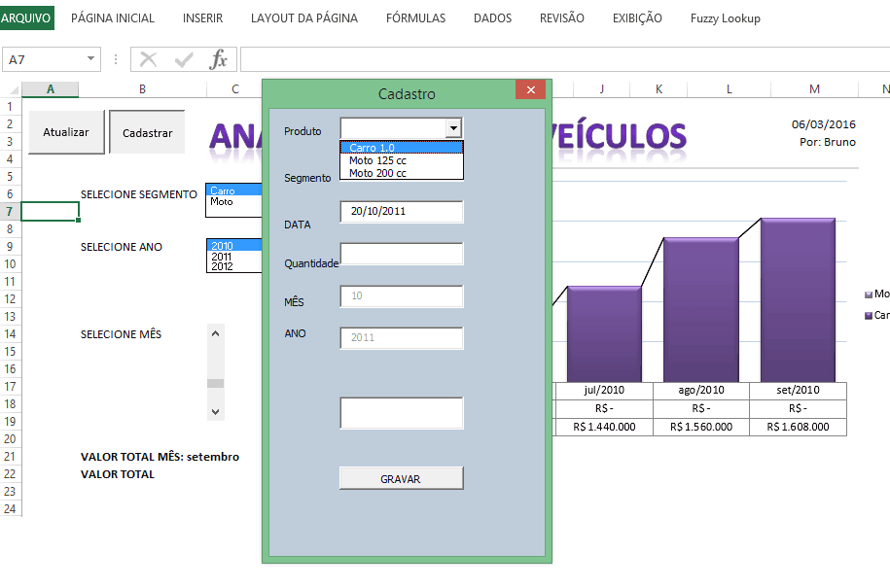
Task: Select 2012 in the year listbox
Action: (x=220, y=267)
